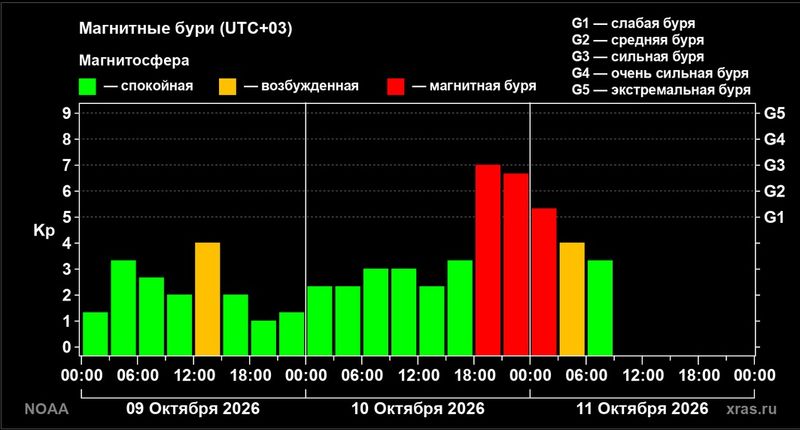Click the red 'магнитная буря' legend swatch
The width and height of the screenshot is (800, 430).
396,87
